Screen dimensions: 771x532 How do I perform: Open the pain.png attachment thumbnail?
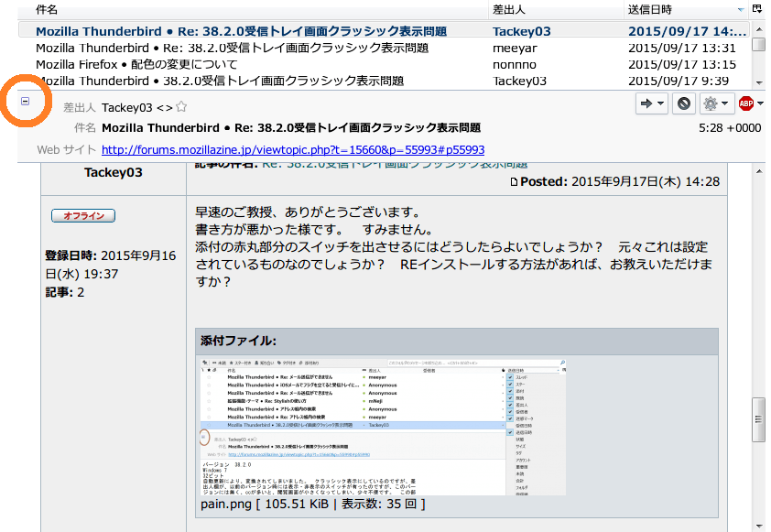point(383,426)
